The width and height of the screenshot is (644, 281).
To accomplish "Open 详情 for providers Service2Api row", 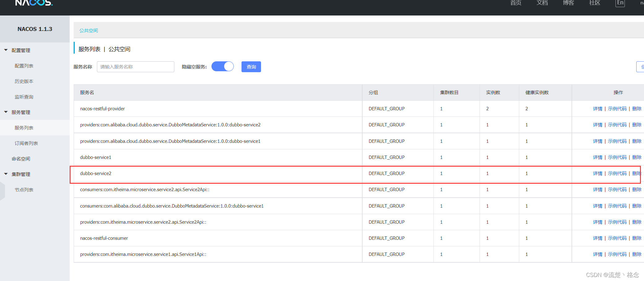I will click(598, 222).
